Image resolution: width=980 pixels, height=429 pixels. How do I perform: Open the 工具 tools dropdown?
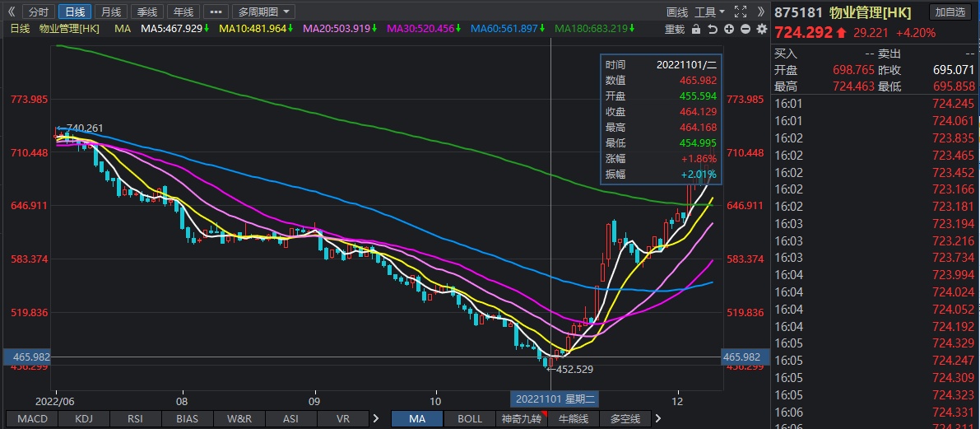[x=709, y=12]
